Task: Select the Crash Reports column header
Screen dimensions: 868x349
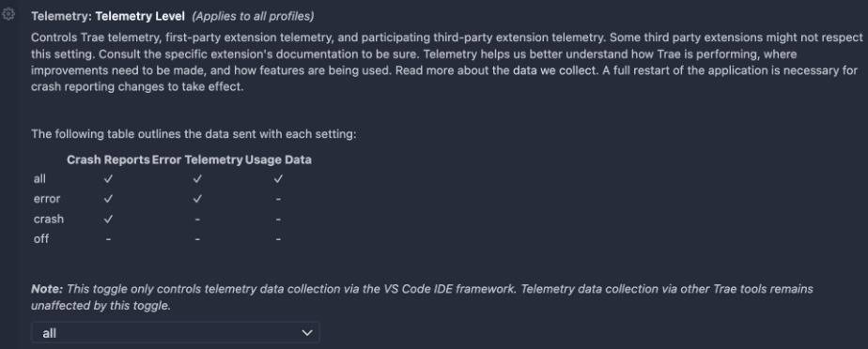Action: pyautogui.click(x=109, y=159)
